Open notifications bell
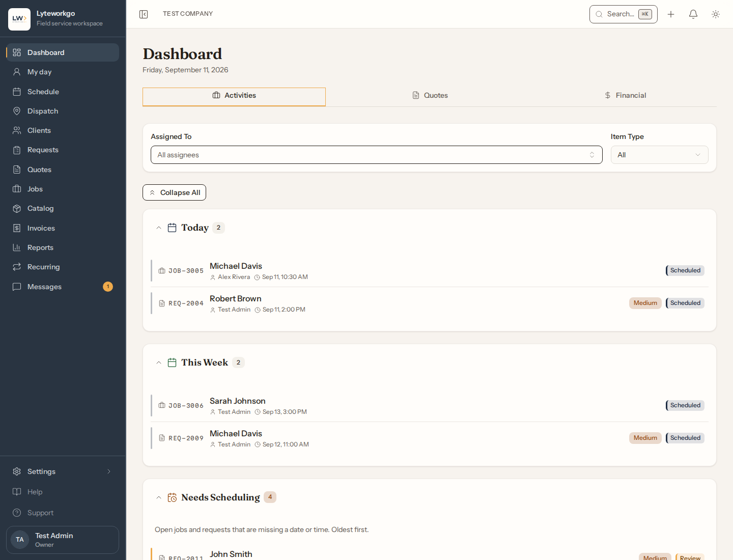Viewport: 733px width, 560px height. [693, 14]
